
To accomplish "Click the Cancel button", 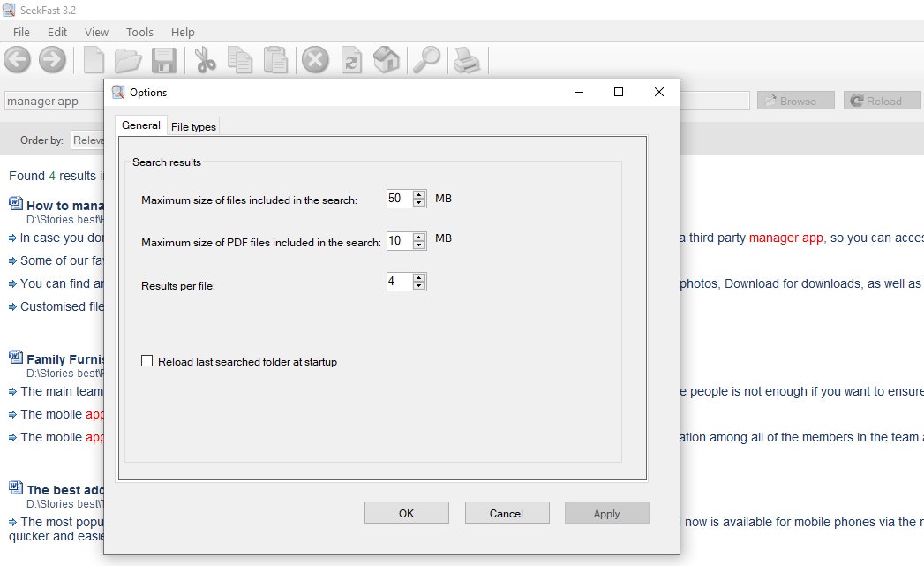I will pos(507,513).
